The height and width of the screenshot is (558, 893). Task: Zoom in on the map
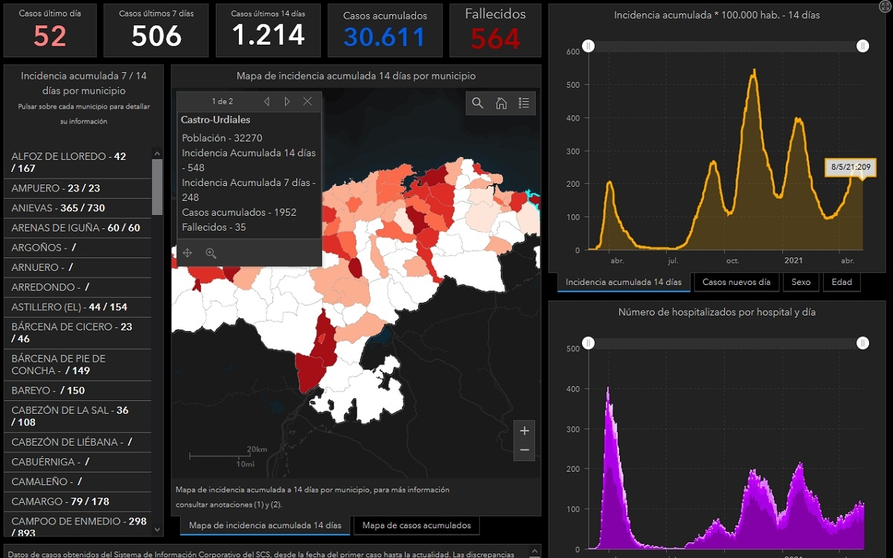pyautogui.click(x=525, y=431)
